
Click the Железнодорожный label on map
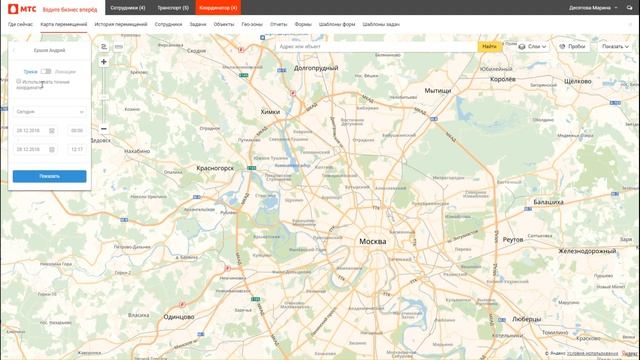pos(587,251)
